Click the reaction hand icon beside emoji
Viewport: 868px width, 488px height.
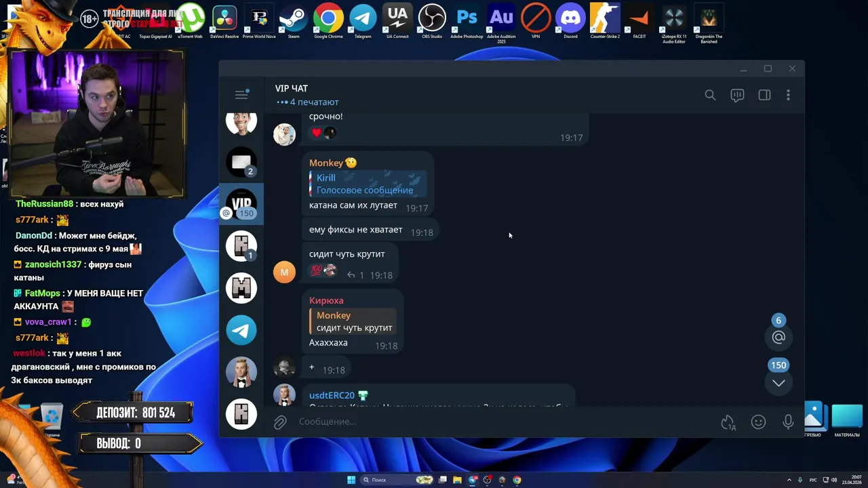pyautogui.click(x=728, y=422)
